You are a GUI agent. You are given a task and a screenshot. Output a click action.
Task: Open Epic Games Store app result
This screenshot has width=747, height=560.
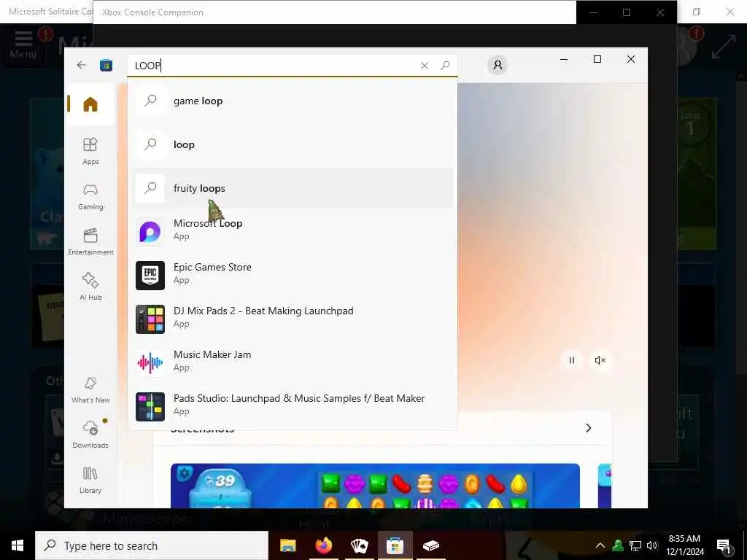tap(293, 275)
